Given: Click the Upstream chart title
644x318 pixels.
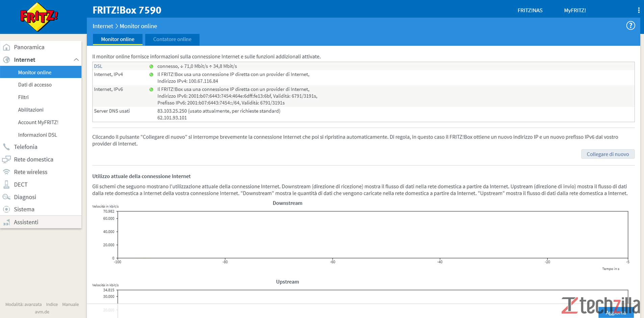Looking at the screenshot, I should pyautogui.click(x=287, y=282).
